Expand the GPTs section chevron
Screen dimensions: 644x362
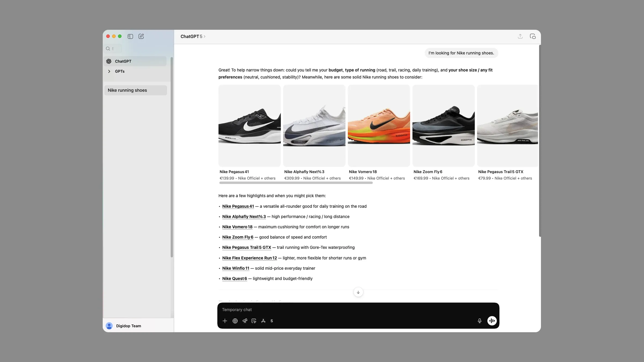click(x=109, y=71)
